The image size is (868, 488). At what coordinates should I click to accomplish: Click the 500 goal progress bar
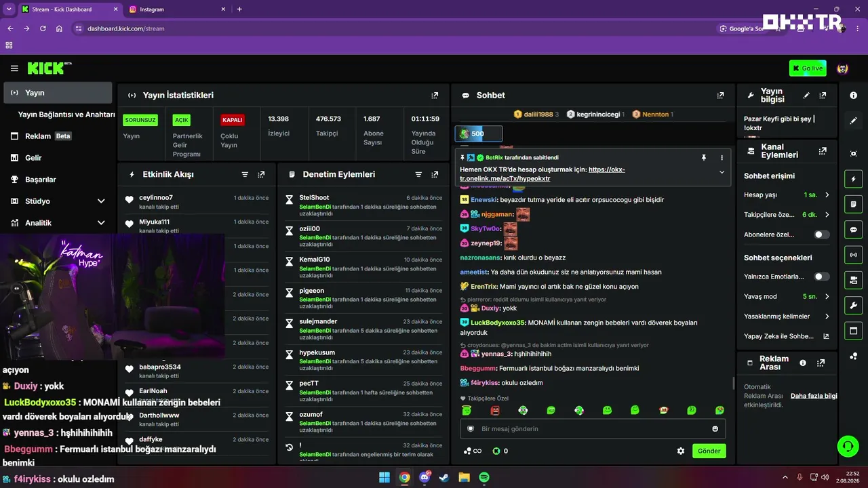tap(479, 134)
